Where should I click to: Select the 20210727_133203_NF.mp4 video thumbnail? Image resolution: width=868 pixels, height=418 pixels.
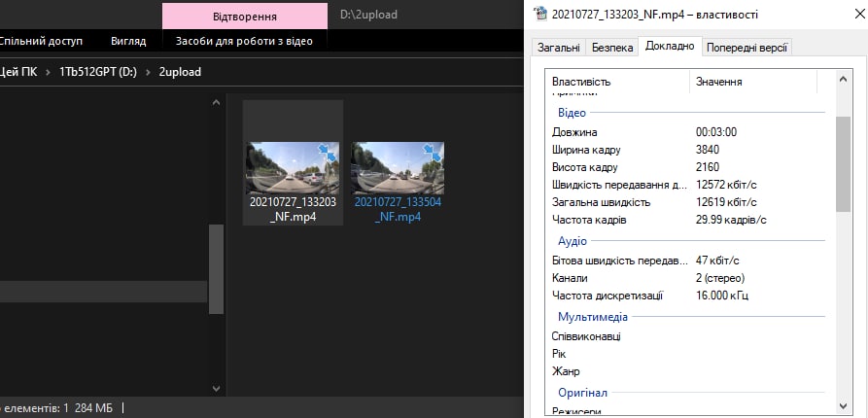coord(293,168)
